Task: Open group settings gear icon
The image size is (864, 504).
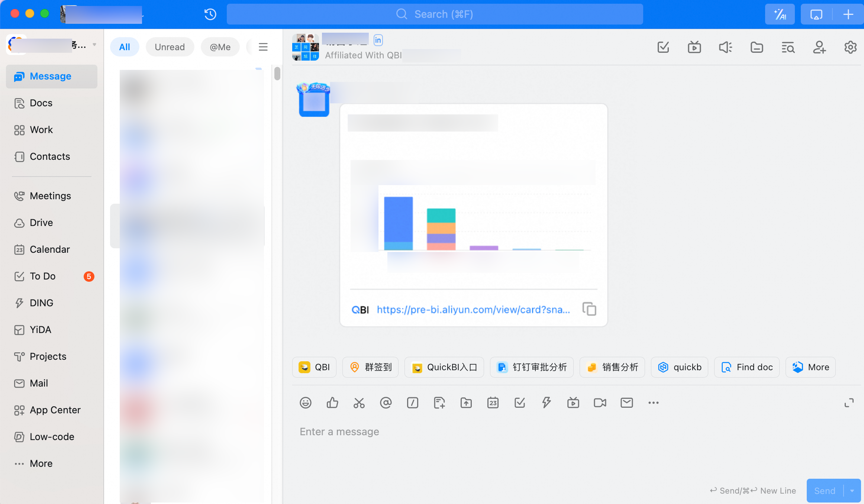Action: click(x=850, y=47)
